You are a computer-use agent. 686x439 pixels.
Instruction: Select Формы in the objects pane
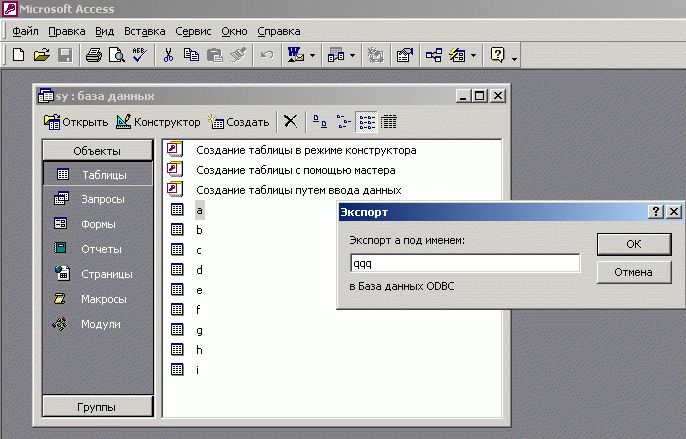pyautogui.click(x=98, y=224)
